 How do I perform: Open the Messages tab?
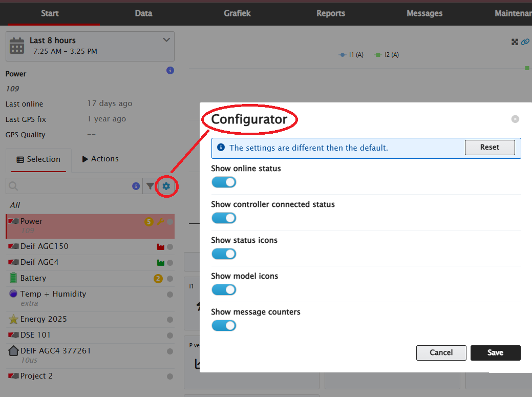[x=424, y=13]
